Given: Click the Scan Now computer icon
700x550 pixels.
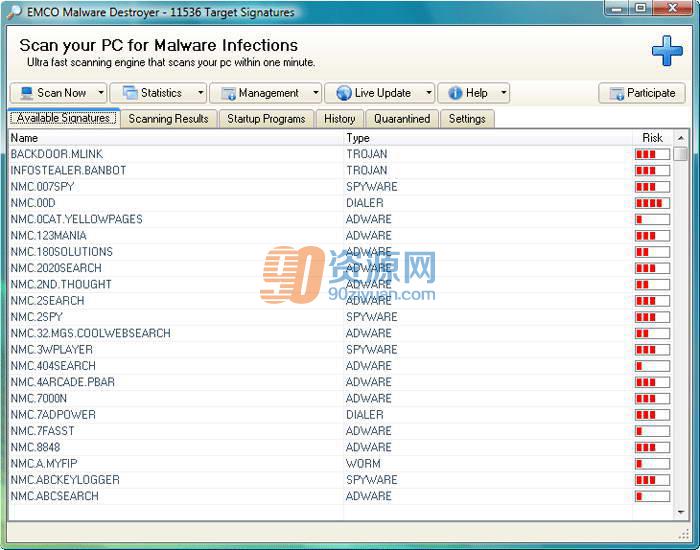Looking at the screenshot, I should (x=26, y=93).
